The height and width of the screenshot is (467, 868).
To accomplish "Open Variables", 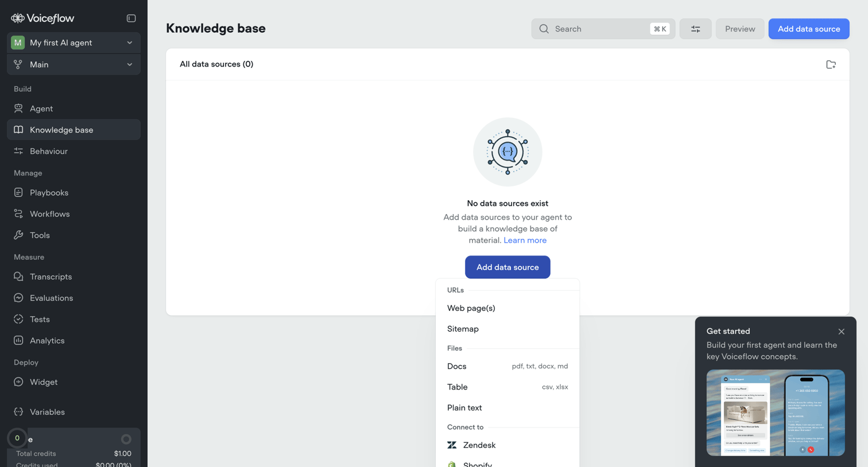I will 73,412.
